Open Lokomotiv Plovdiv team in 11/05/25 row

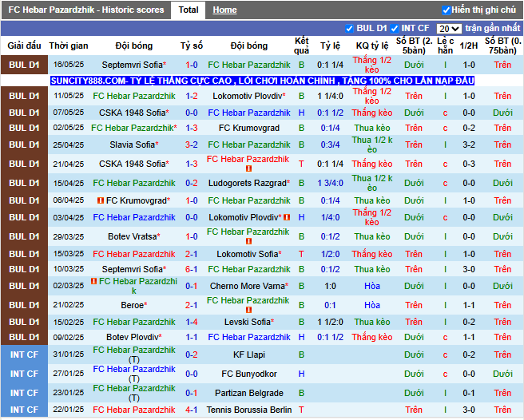249,97
